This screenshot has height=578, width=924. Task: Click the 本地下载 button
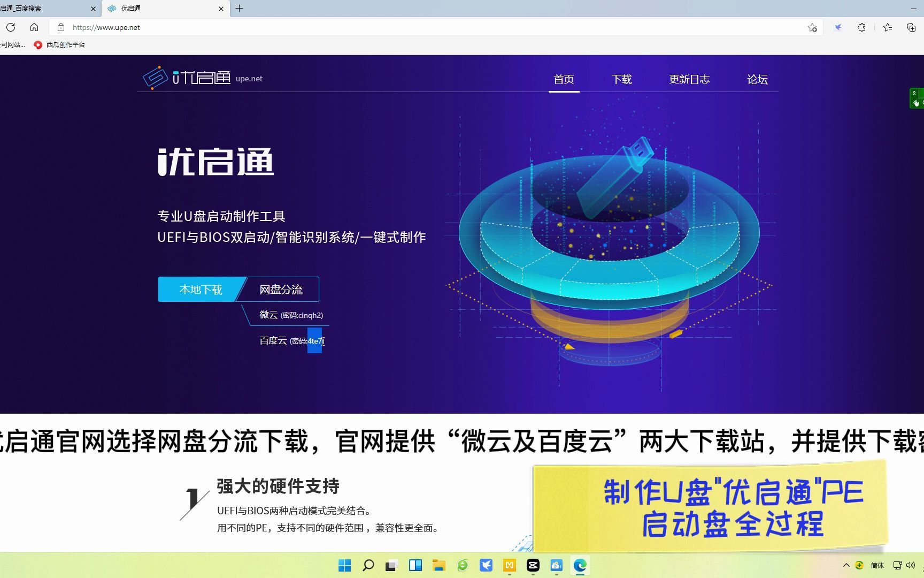click(201, 290)
